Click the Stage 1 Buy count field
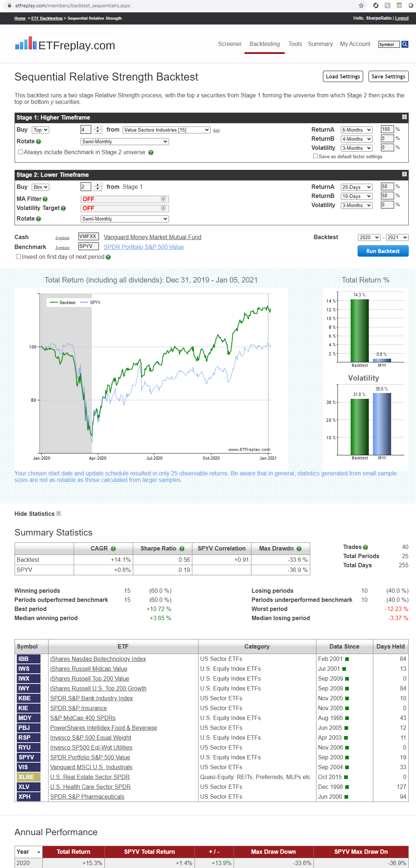The image size is (416, 868). point(86,129)
